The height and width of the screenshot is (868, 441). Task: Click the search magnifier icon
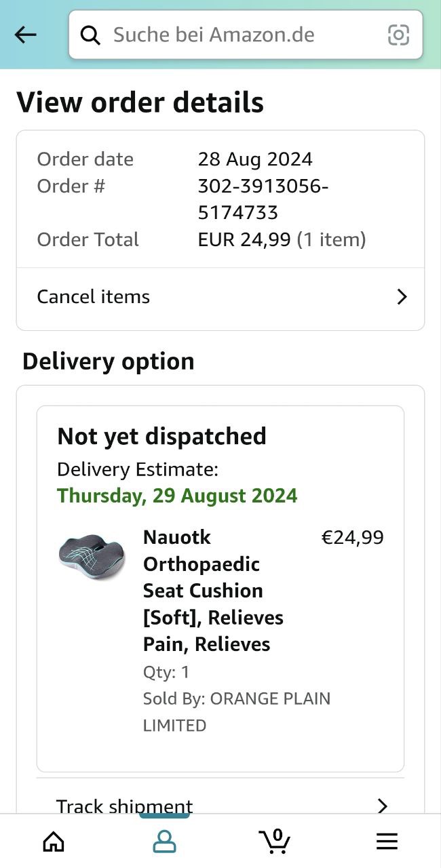90,35
